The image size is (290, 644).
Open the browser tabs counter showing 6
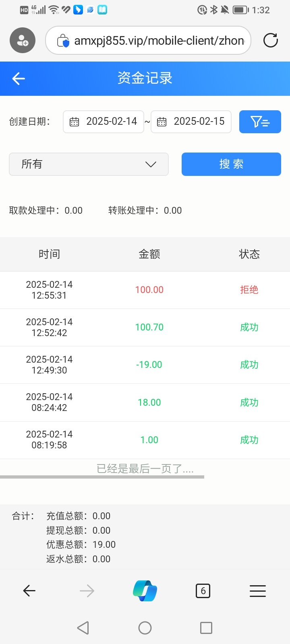pyautogui.click(x=203, y=590)
